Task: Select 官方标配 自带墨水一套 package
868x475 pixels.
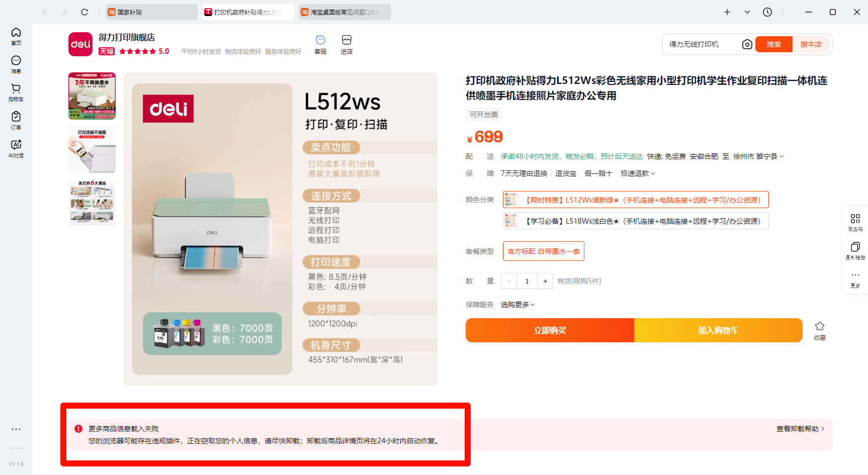Action: tap(544, 251)
